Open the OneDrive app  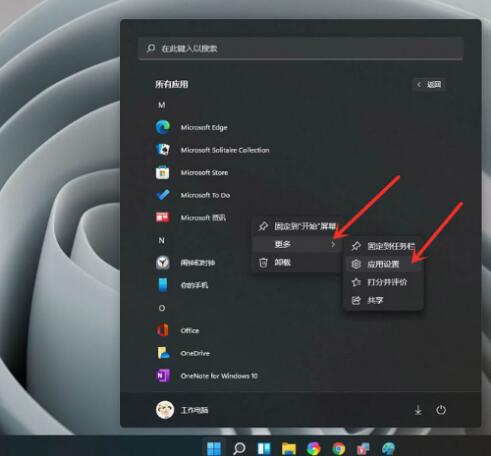point(183,353)
